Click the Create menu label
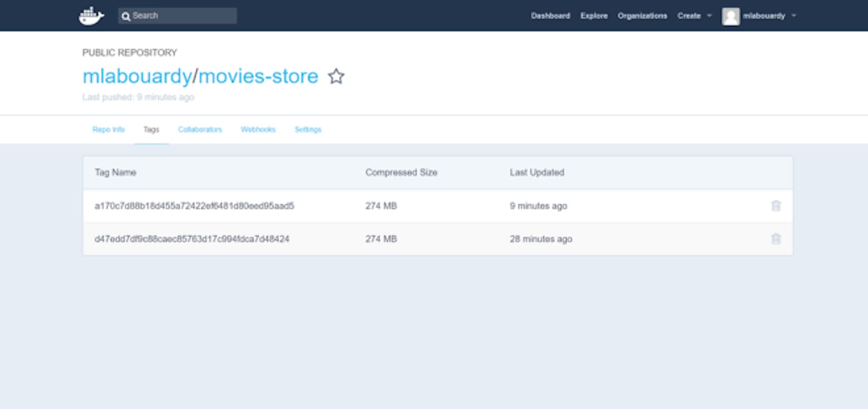 click(x=689, y=16)
